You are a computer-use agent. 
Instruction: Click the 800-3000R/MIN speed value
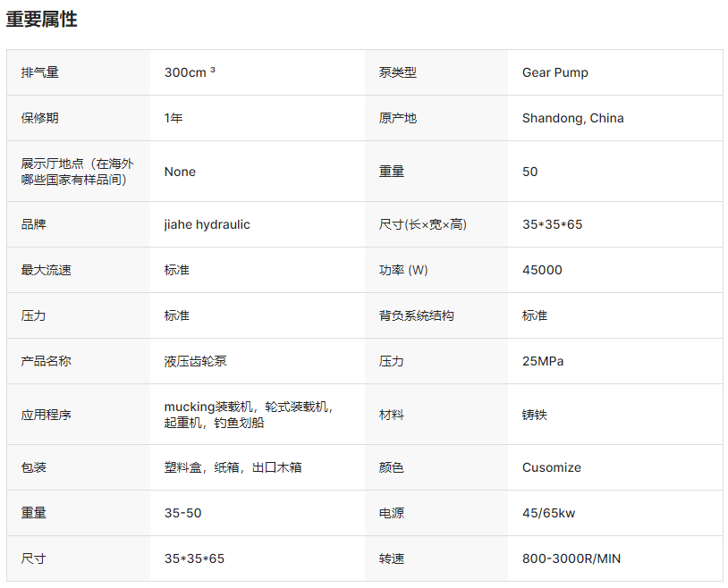[571, 559]
